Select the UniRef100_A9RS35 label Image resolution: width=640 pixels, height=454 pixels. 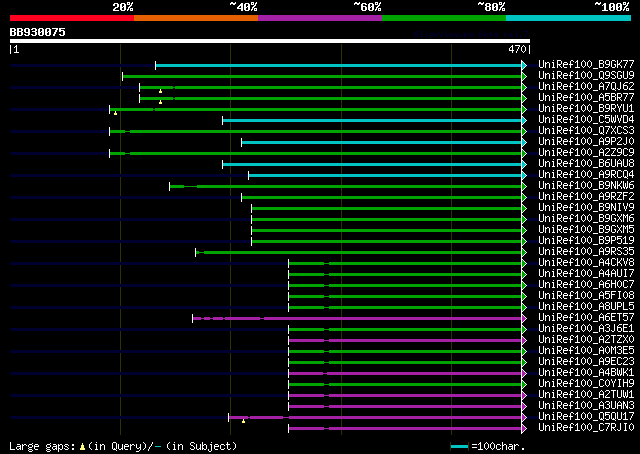click(586, 251)
